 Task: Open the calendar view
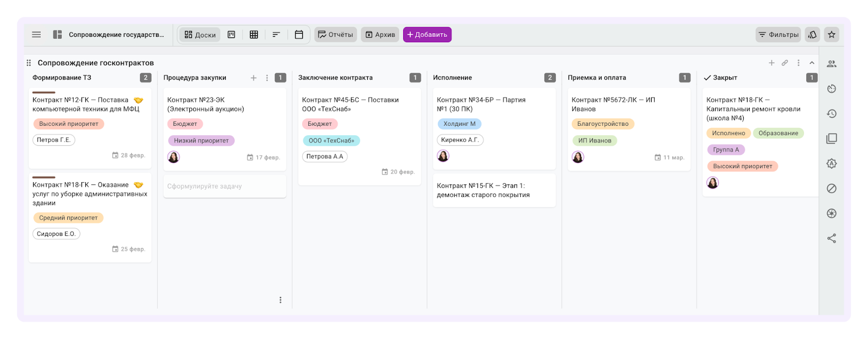(x=299, y=35)
